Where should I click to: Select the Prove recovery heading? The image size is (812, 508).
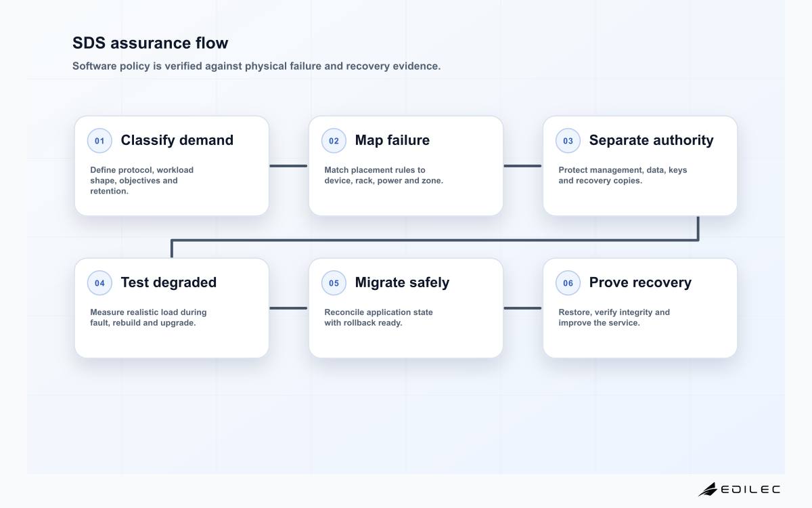pos(640,282)
